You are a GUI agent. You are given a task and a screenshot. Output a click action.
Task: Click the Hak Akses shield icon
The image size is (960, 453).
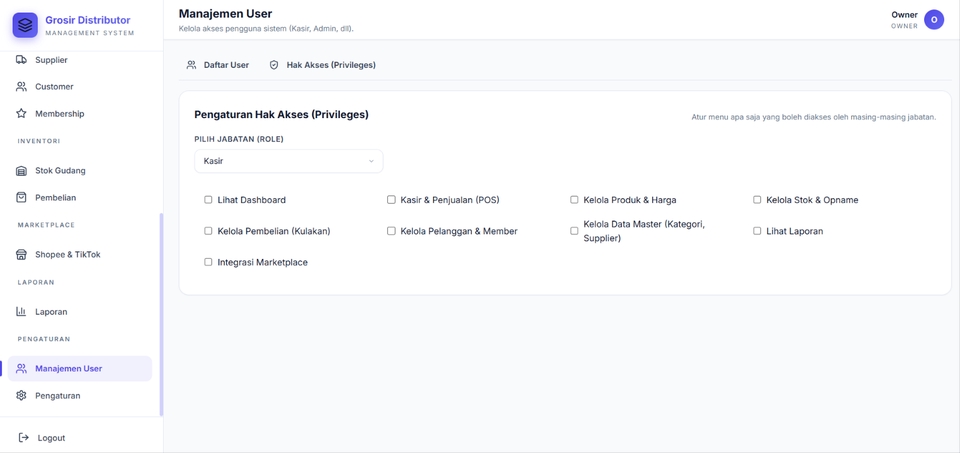[x=274, y=65]
